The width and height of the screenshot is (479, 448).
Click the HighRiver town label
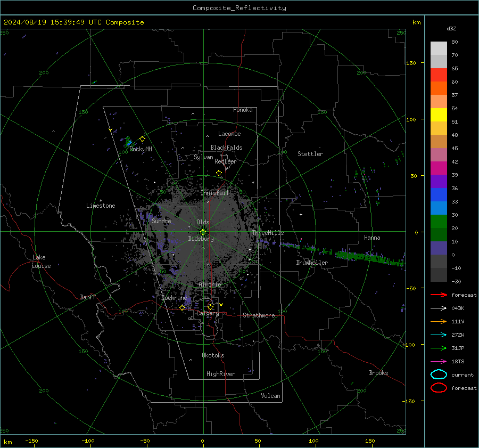pos(221,374)
